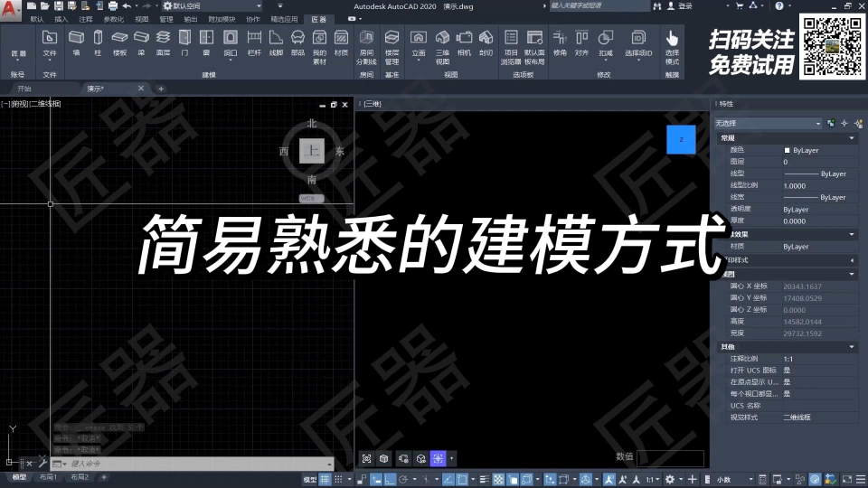This screenshot has width=868, height=488.
Task: Click the Plot/Print icon in quick access toolbar
Action: 112,6
